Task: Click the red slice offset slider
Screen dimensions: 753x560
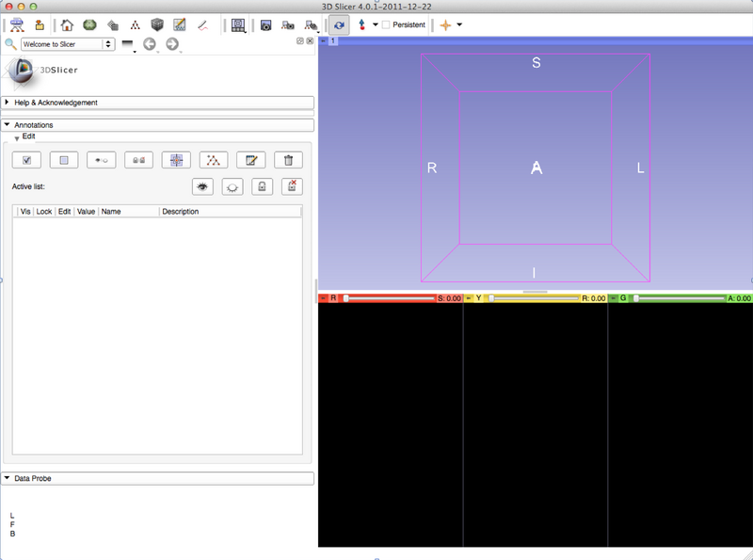Action: tap(386, 297)
